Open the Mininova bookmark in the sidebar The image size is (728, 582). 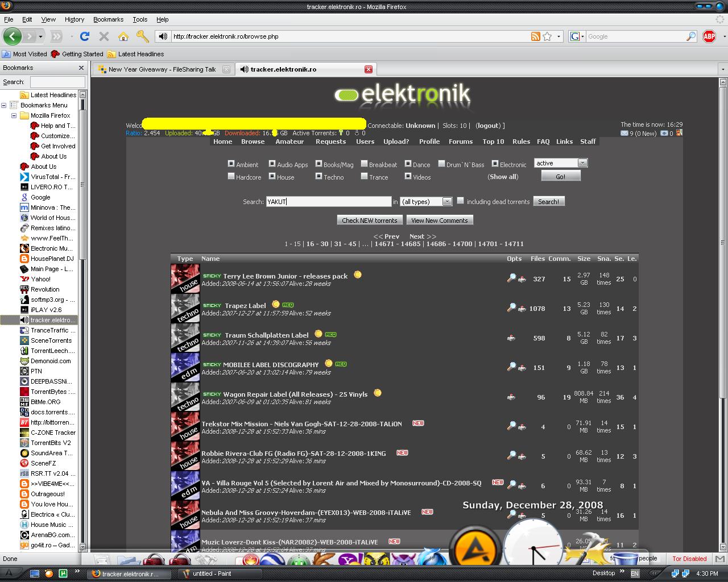(x=53, y=207)
